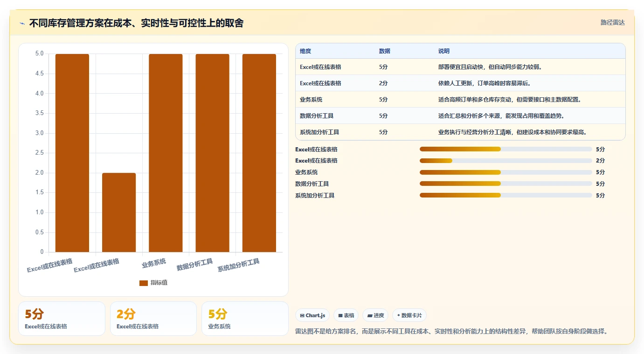Click the 2分 value at the progress bar's end

click(x=600, y=161)
